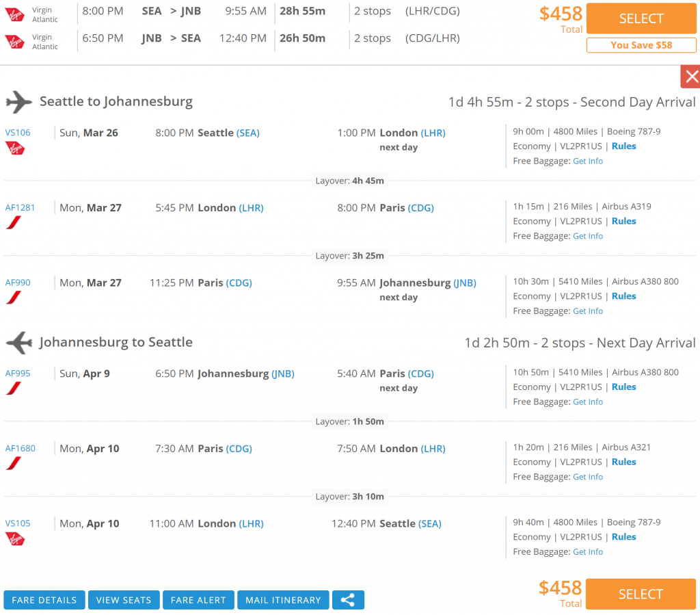Click the 'Layover: 1h 50m' label

click(x=349, y=421)
